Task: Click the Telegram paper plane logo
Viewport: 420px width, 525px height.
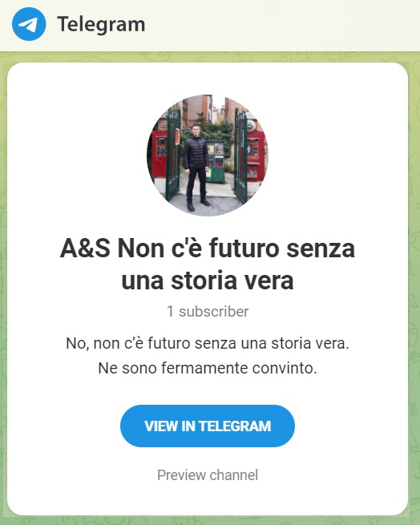Action: coord(29,24)
